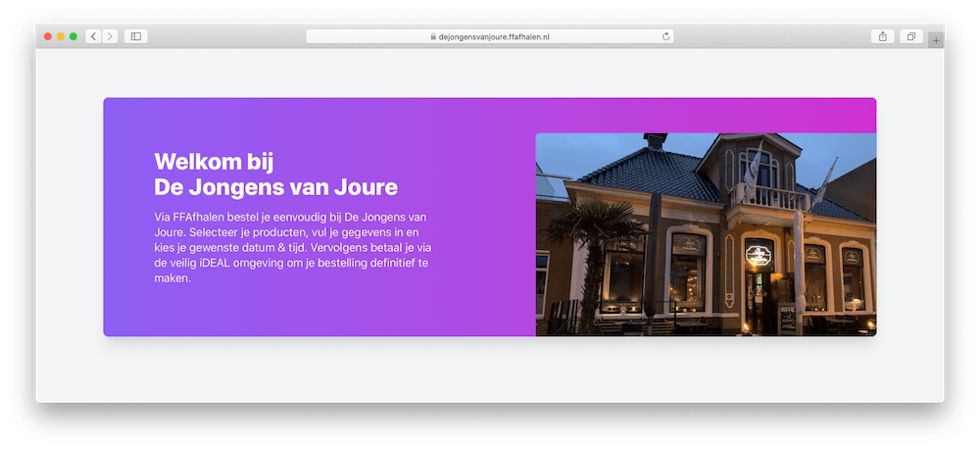Click the 'De Jongens van Joure' heading
This screenshot has width=980, height=450.
pos(275,187)
